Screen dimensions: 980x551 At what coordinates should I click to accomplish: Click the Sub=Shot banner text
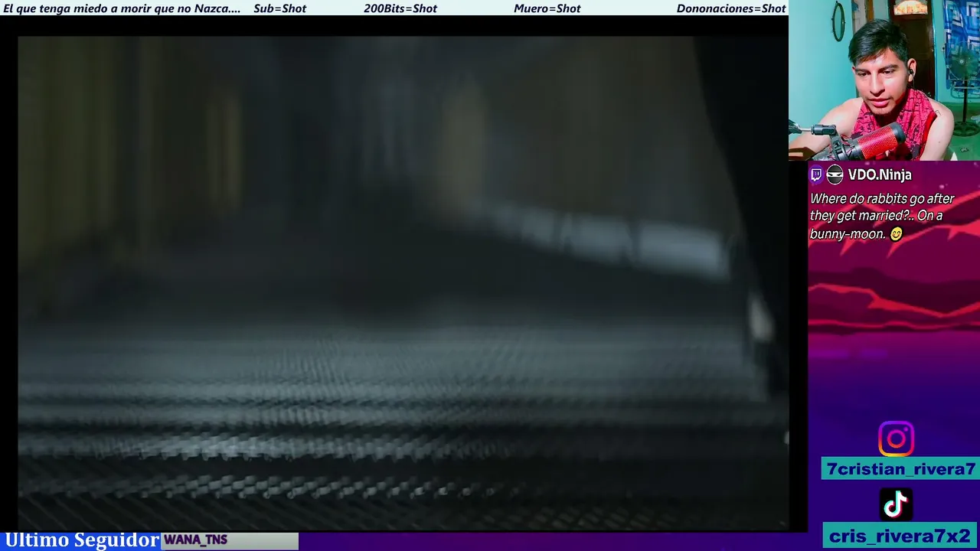279,8
